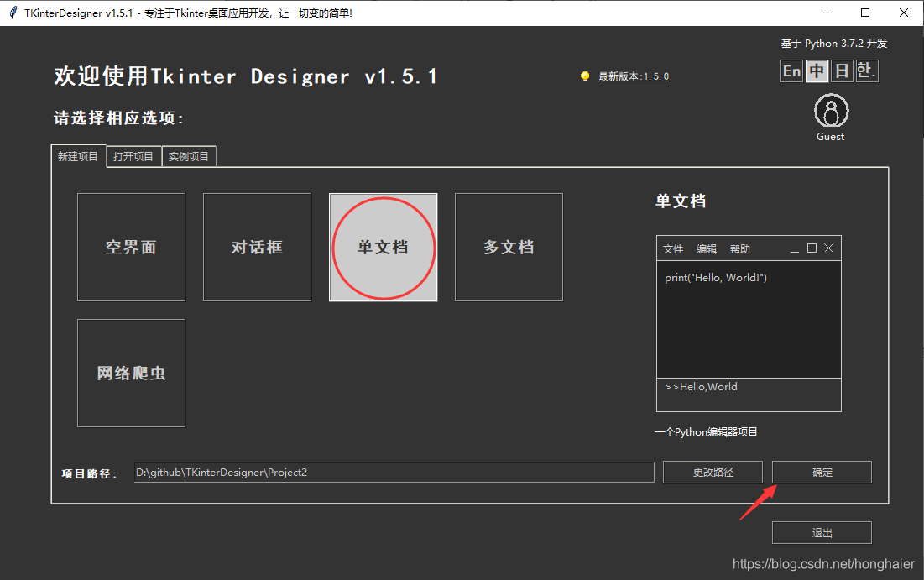Click the Guest username label
Screen dimensions: 924x580
click(x=830, y=137)
